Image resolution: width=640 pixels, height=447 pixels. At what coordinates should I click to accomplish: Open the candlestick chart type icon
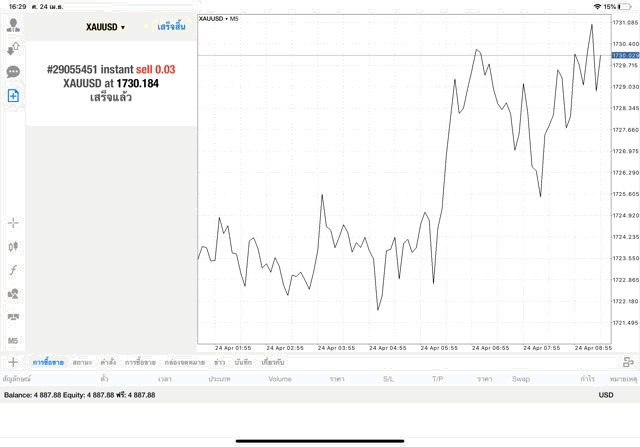coord(13,246)
